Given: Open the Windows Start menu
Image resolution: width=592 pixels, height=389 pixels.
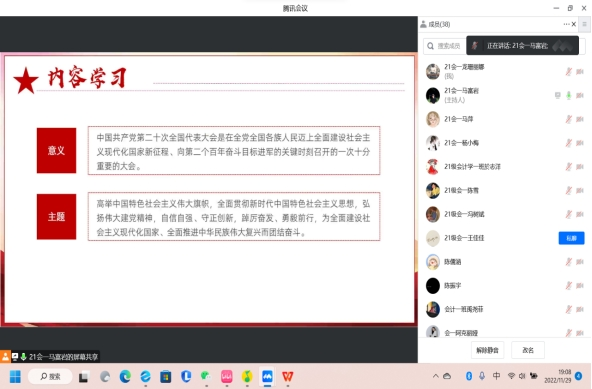Looking at the screenshot, I should coord(15,377).
